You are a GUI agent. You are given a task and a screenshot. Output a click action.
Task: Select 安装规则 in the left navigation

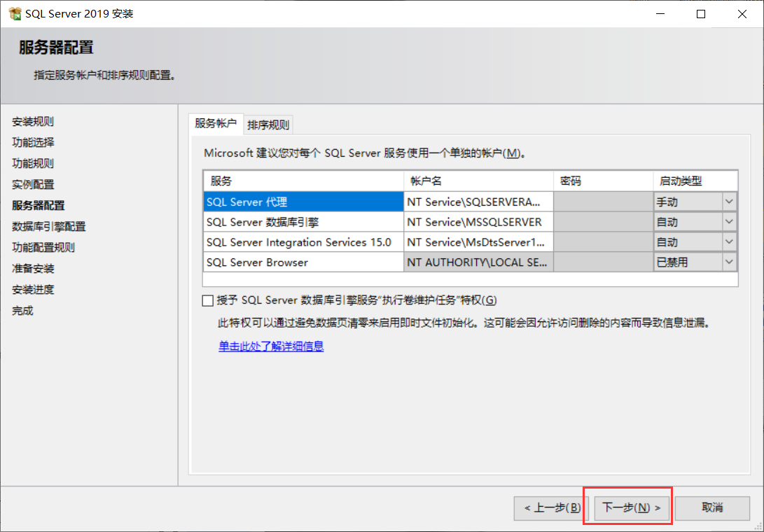pyautogui.click(x=32, y=121)
